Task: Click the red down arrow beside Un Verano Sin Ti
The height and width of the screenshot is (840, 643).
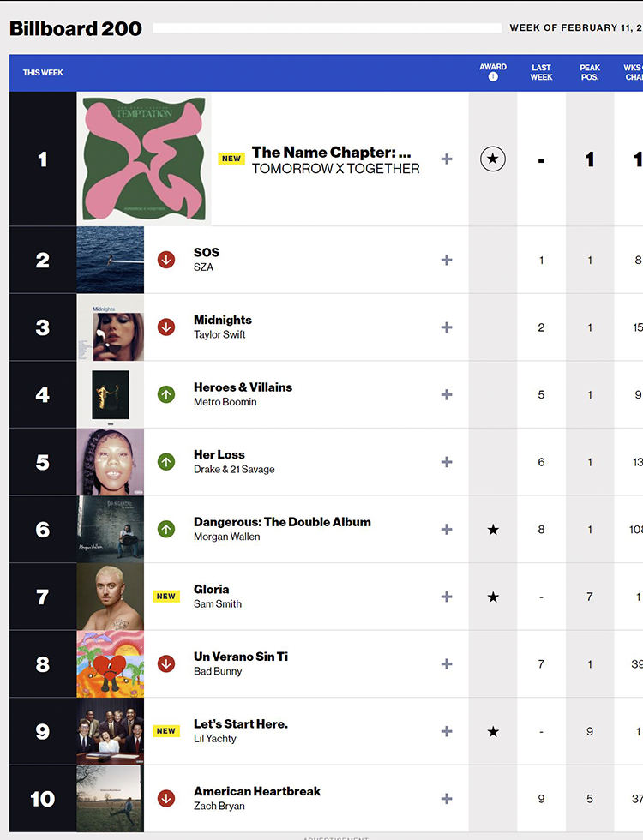Action: pyautogui.click(x=166, y=664)
